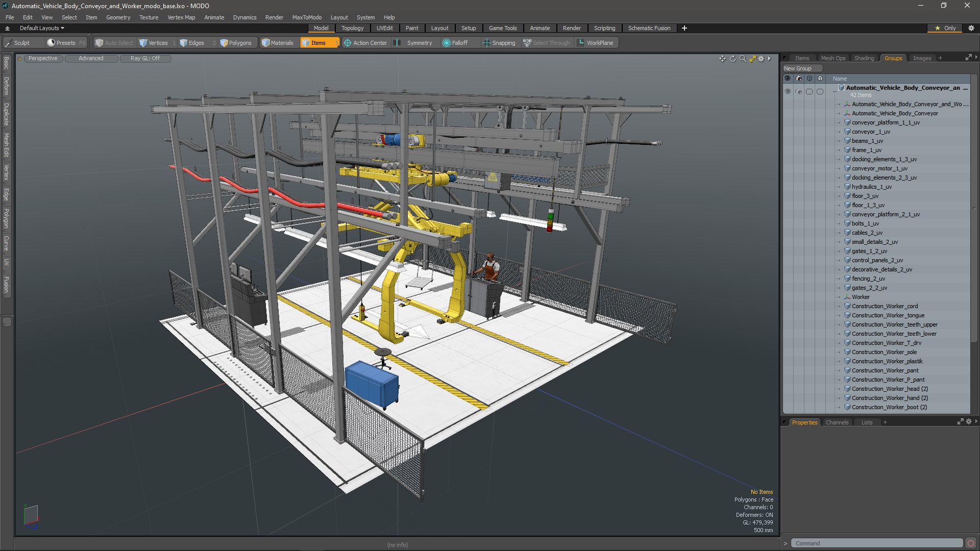The width and height of the screenshot is (980, 551).
Task: Open the Perspective view type dropdown
Action: tap(43, 58)
